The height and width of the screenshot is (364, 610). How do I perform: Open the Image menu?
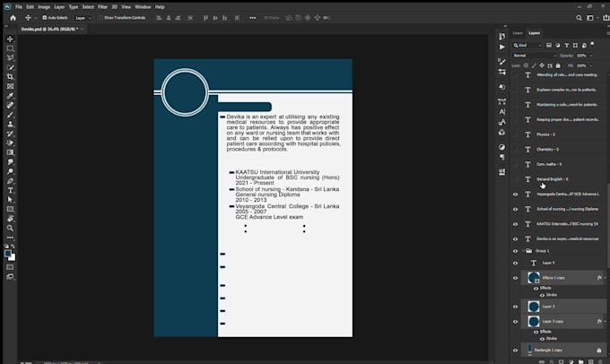[x=44, y=7]
